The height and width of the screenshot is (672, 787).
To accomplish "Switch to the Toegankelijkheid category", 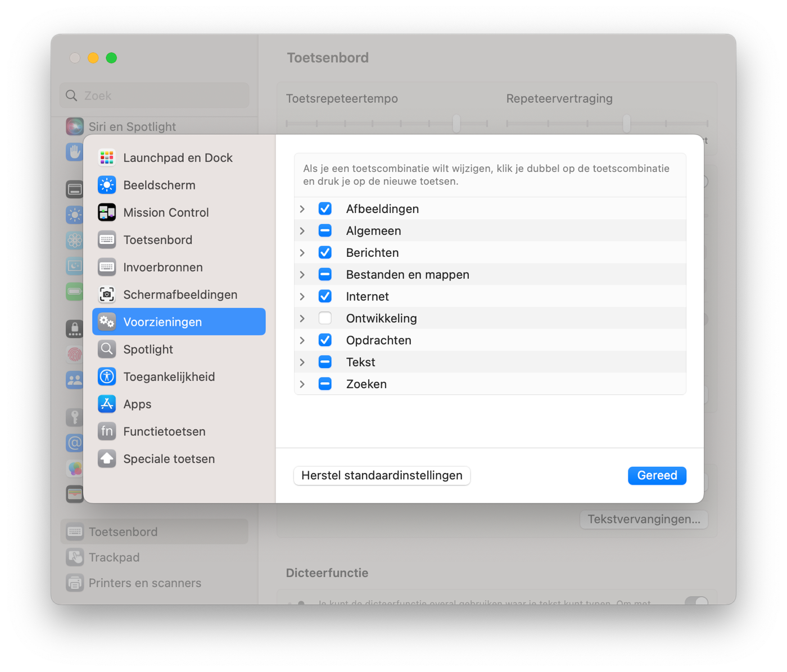I will point(179,376).
